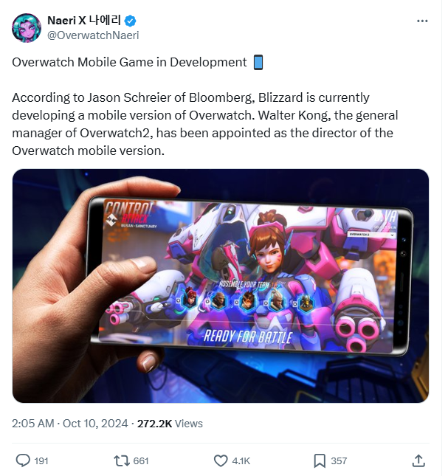
Task: Open the three-dot more options menu
Action: click(422, 21)
